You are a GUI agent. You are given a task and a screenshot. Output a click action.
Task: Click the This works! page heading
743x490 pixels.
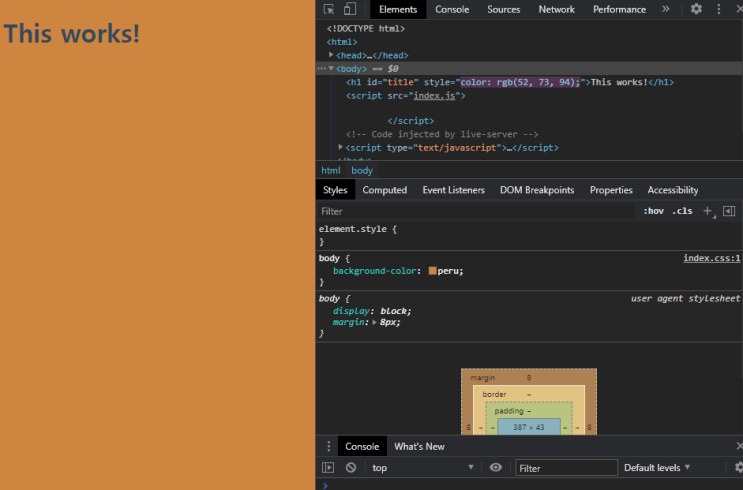(x=72, y=34)
